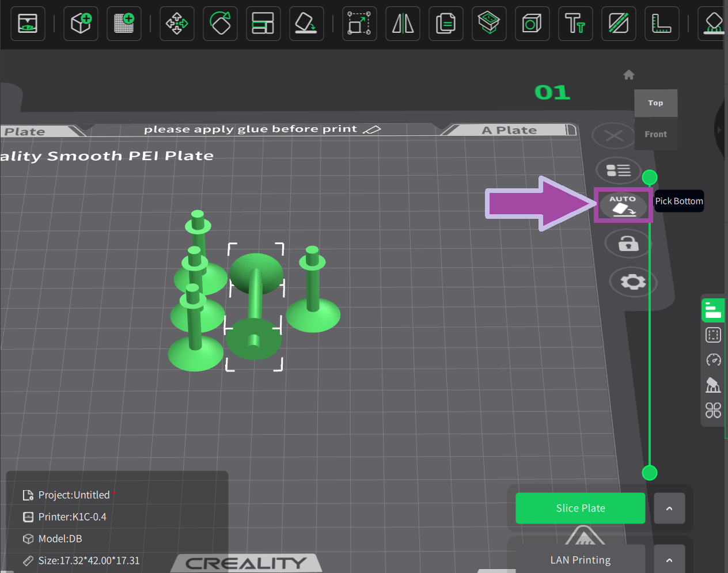The image size is (728, 573).
Task: Toggle the green layer view sidebar icon
Action: tap(713, 310)
